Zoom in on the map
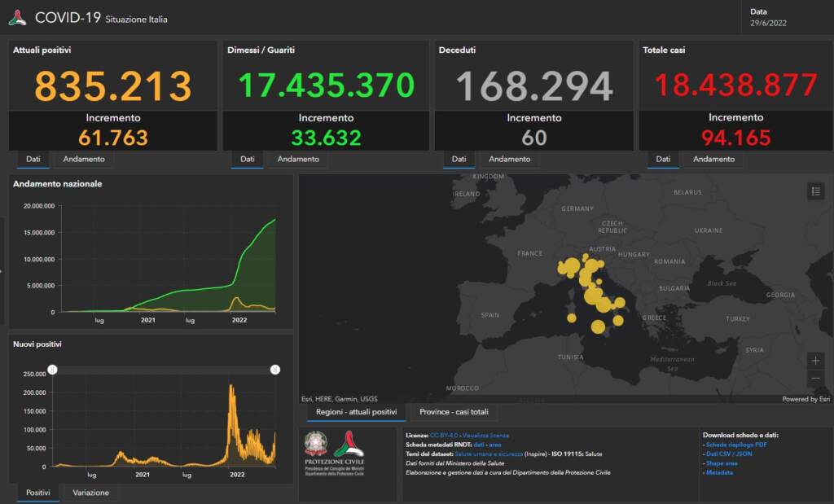 (x=816, y=360)
